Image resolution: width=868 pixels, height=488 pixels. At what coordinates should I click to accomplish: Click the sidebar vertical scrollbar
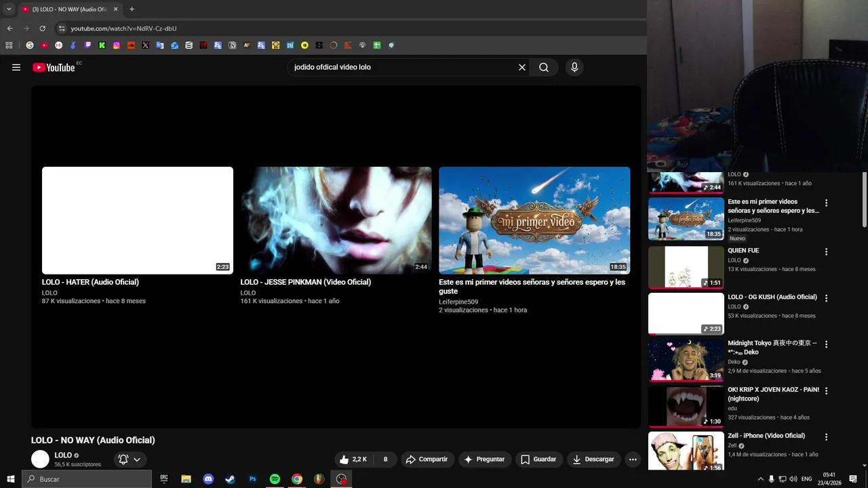click(x=865, y=200)
